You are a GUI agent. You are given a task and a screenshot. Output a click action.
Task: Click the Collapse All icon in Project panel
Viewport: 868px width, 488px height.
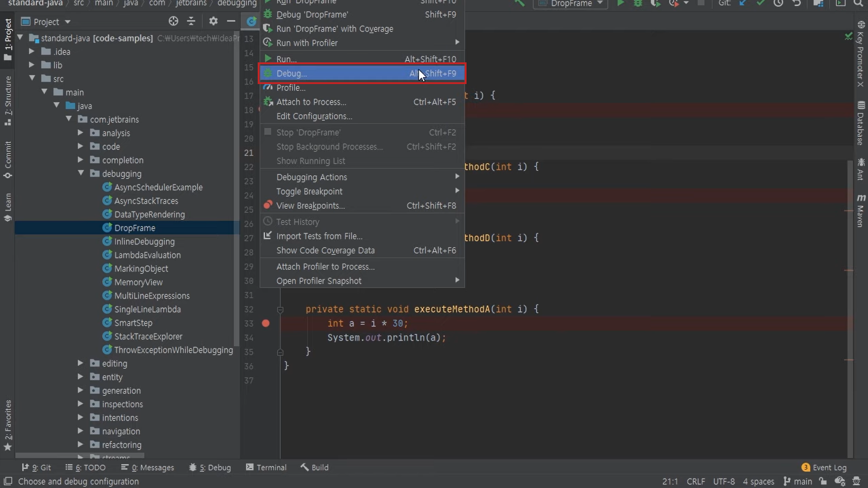point(191,21)
